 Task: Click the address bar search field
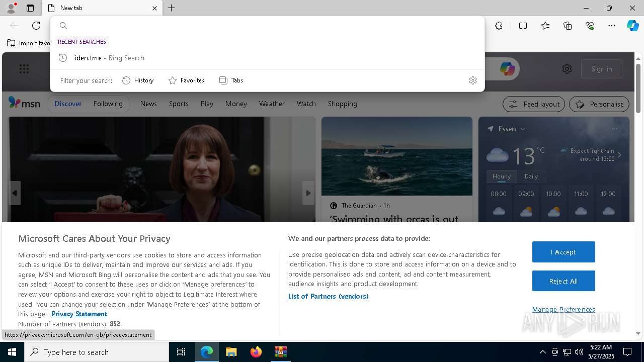267,26
